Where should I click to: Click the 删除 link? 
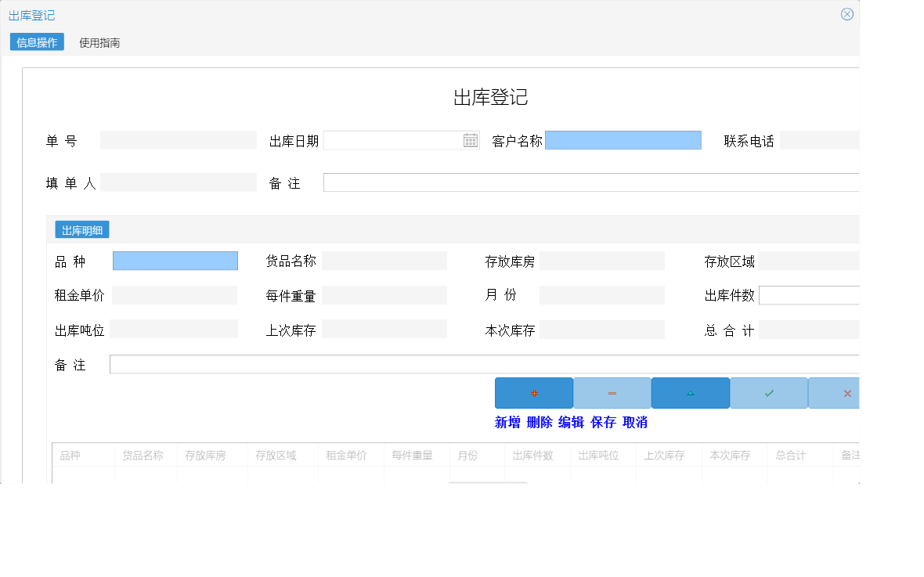(x=539, y=422)
